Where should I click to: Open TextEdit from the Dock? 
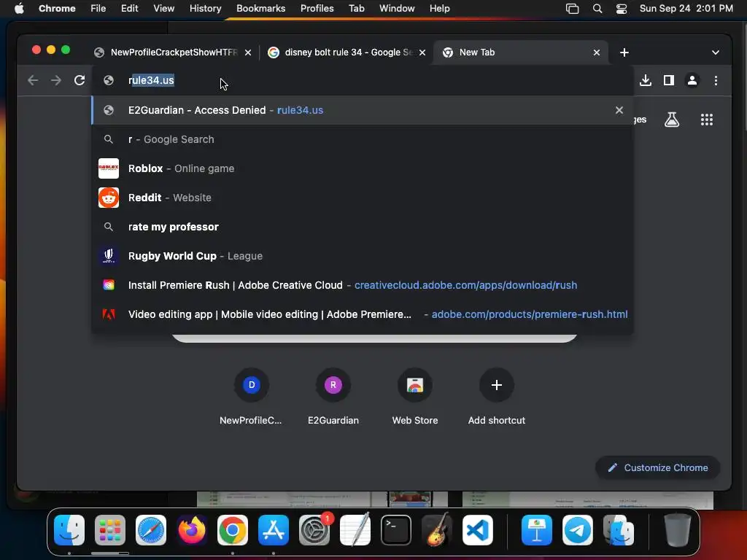(x=355, y=530)
